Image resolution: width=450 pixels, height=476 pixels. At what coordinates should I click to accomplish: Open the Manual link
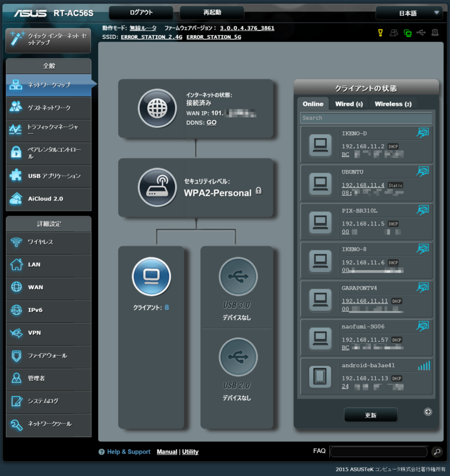click(167, 452)
